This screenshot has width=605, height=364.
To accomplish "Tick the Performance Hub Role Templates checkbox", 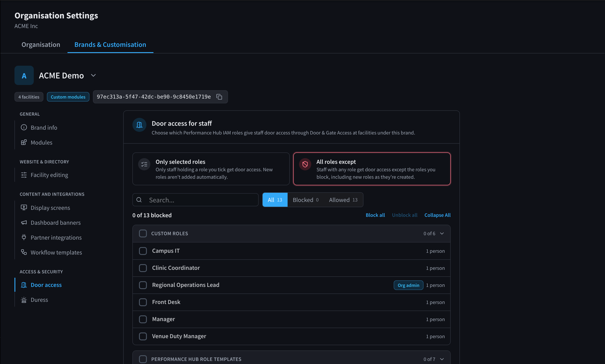I will (143, 359).
